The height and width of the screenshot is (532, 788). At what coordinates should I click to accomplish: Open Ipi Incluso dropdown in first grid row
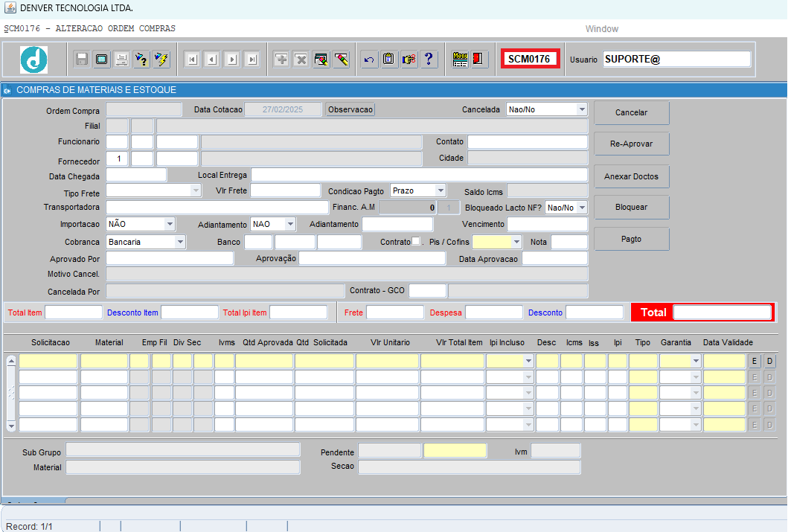528,361
